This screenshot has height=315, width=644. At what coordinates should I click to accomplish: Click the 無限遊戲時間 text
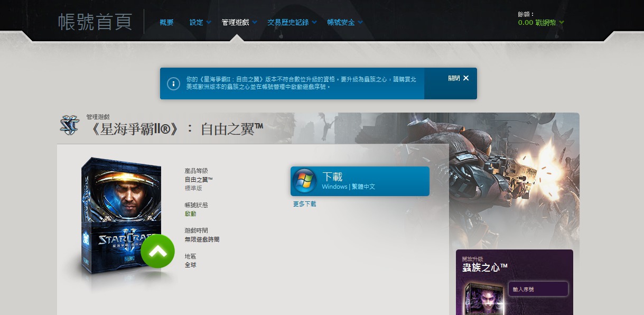pyautogui.click(x=202, y=239)
